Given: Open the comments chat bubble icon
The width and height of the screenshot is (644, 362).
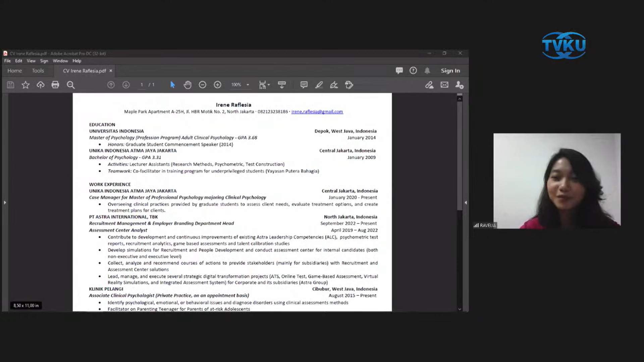Looking at the screenshot, I should coord(399,71).
